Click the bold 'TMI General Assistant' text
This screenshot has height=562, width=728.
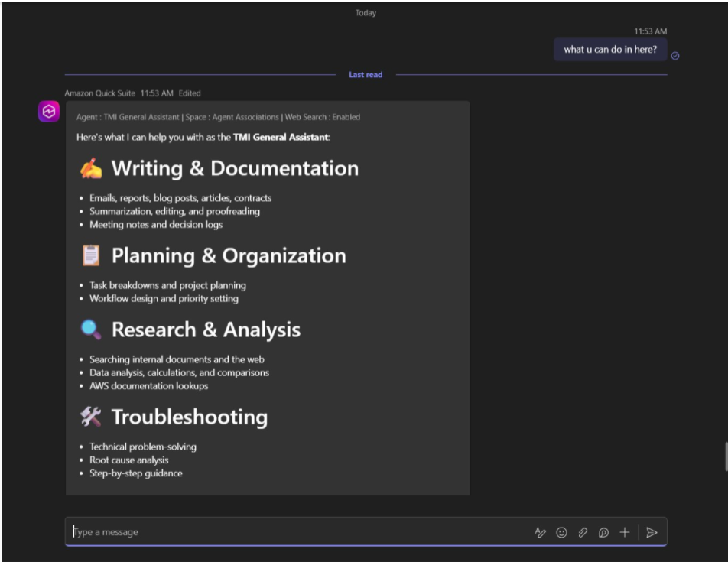tap(281, 138)
